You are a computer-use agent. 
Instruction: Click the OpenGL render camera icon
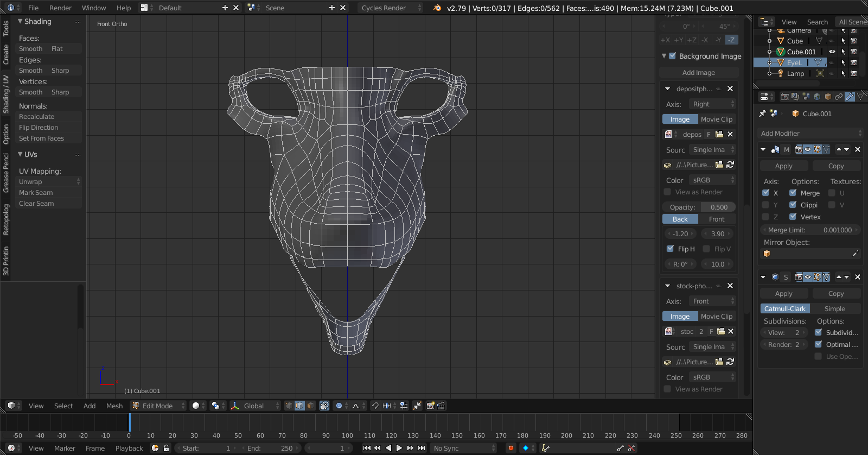tap(431, 406)
